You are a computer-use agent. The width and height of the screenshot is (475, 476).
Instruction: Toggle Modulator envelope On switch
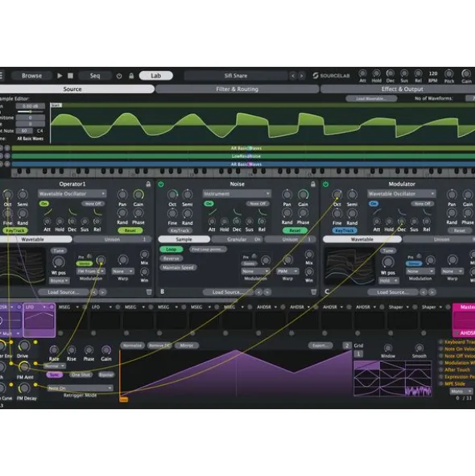point(374,204)
